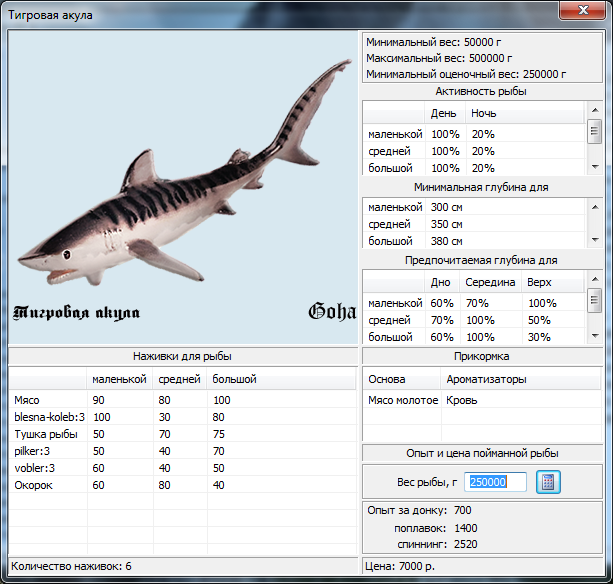613x584 pixels.
Task: Select the pilker:3 bait row
Action: [x=31, y=451]
